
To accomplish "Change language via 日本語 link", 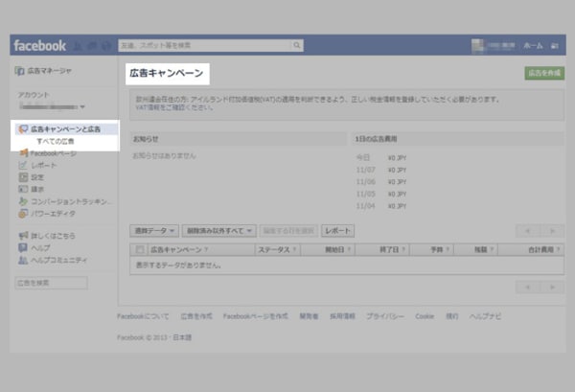I will 182,337.
